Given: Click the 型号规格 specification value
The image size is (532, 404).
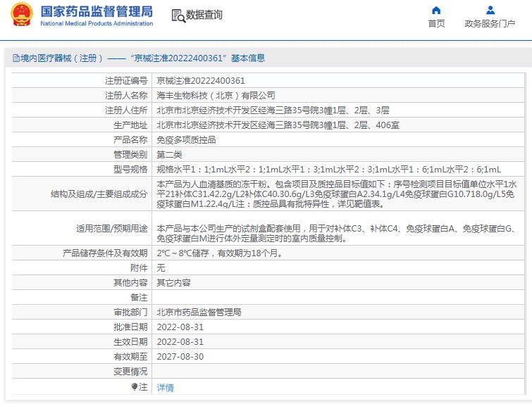Looking at the screenshot, I should (328, 170).
